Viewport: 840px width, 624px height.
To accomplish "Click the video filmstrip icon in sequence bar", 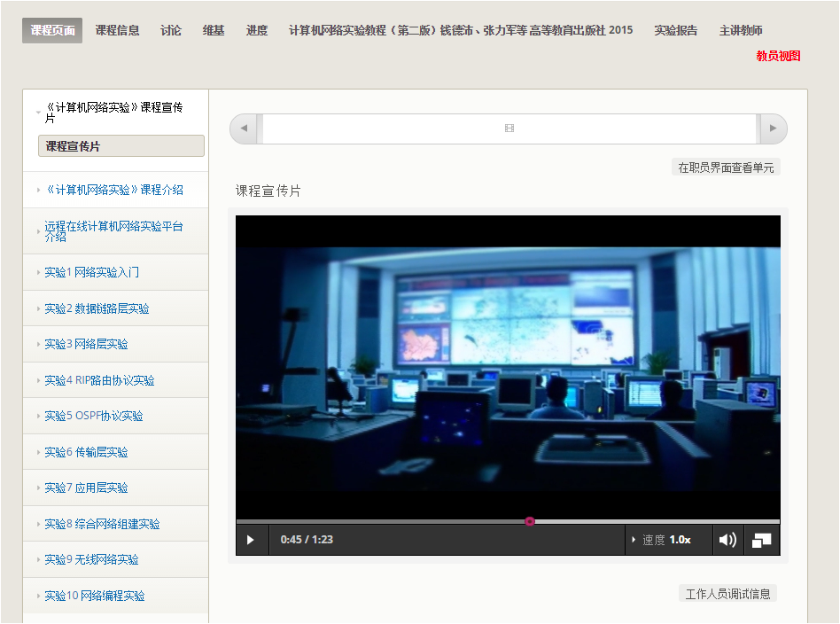I will (509, 129).
